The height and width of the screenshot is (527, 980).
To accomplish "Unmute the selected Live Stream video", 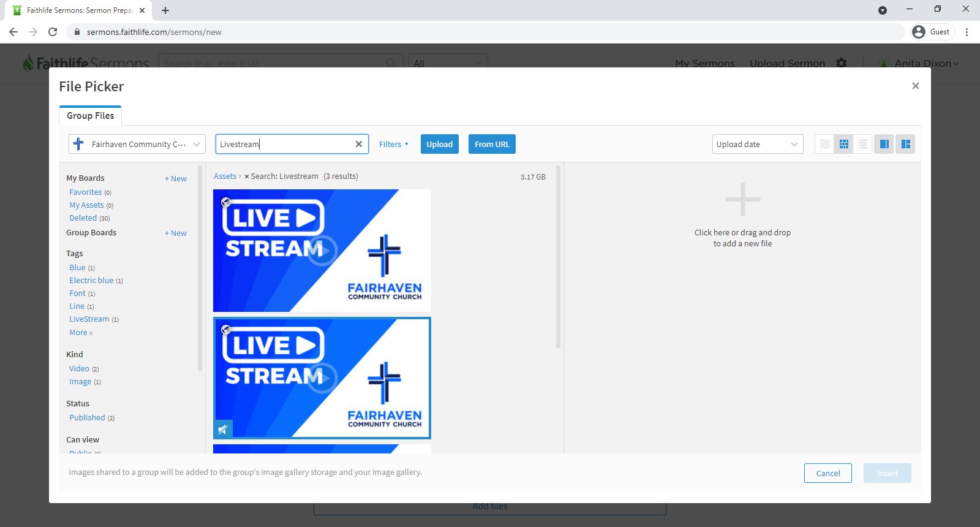I will click(x=223, y=429).
